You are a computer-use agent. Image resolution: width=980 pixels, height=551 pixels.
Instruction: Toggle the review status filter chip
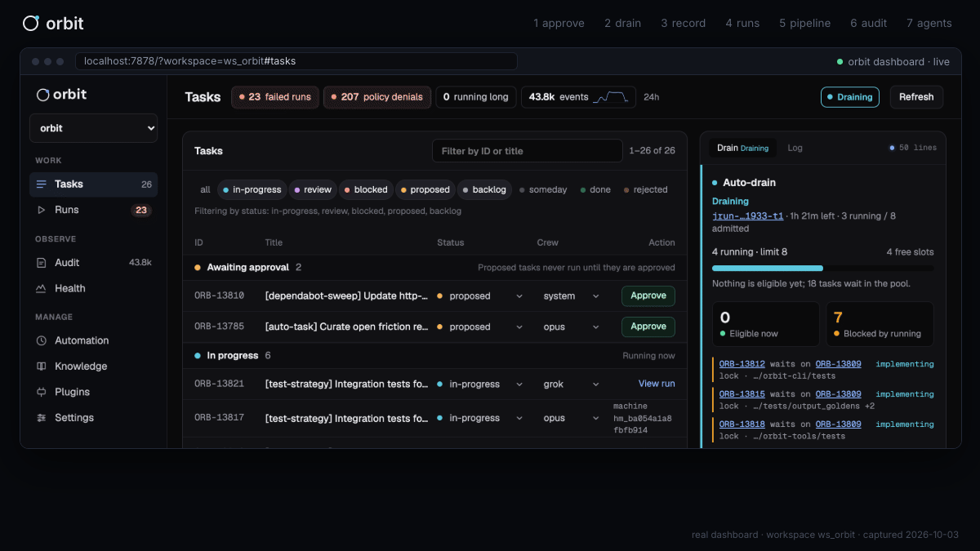pos(312,189)
